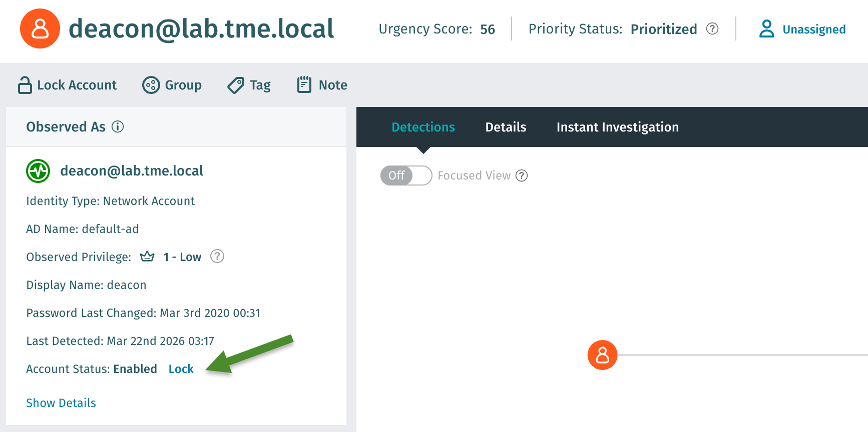Click the orange account node on the timeline

602,355
